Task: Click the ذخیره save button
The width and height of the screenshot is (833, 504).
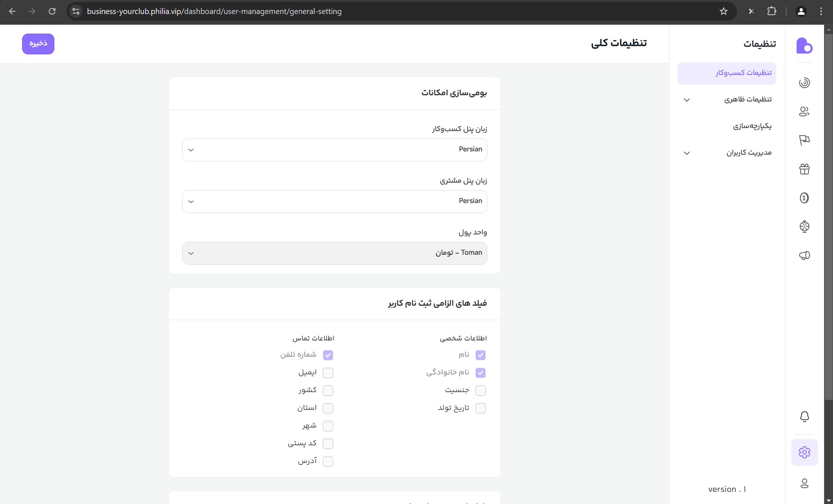Action: pyautogui.click(x=38, y=44)
